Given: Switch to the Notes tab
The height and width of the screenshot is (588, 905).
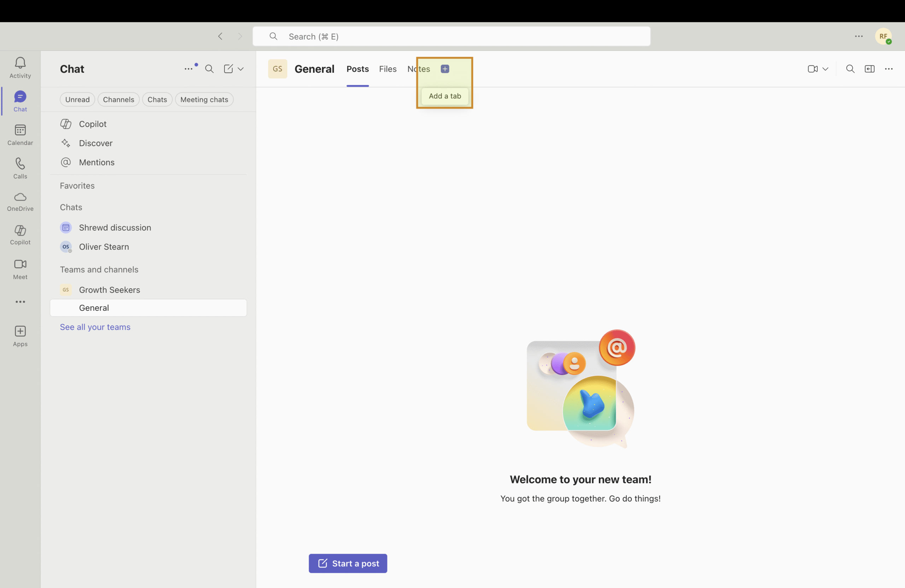Looking at the screenshot, I should coord(418,69).
